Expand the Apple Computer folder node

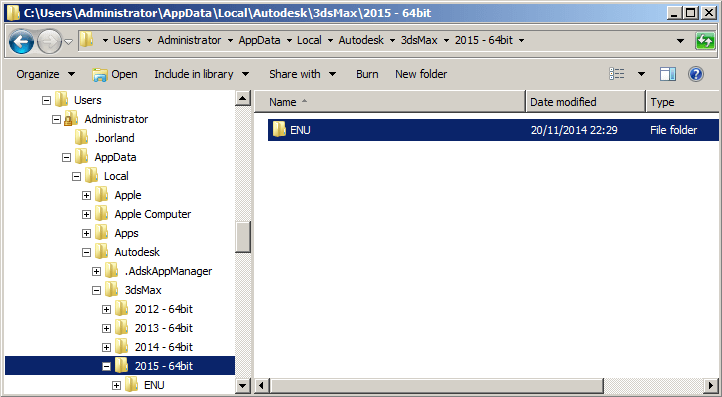coord(86,214)
